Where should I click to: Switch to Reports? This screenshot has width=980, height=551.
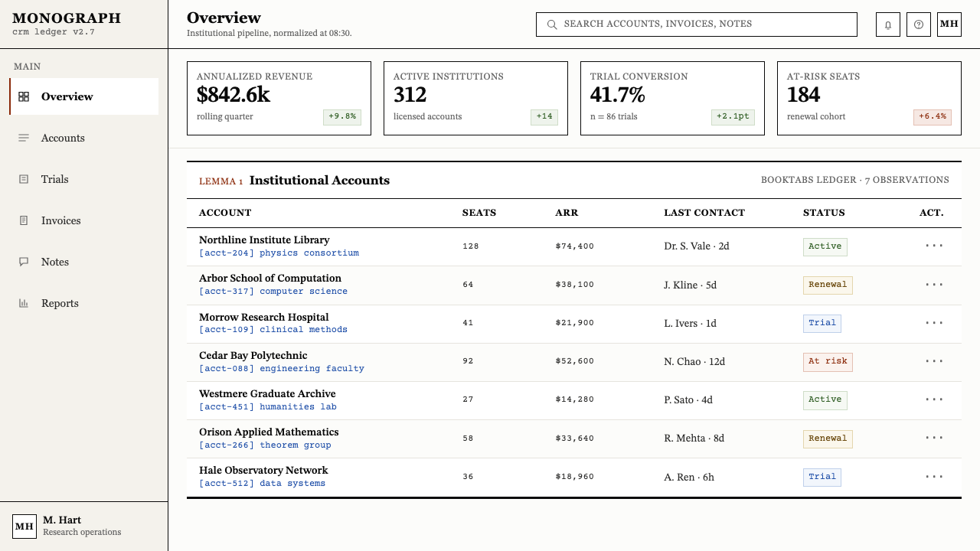83,303
